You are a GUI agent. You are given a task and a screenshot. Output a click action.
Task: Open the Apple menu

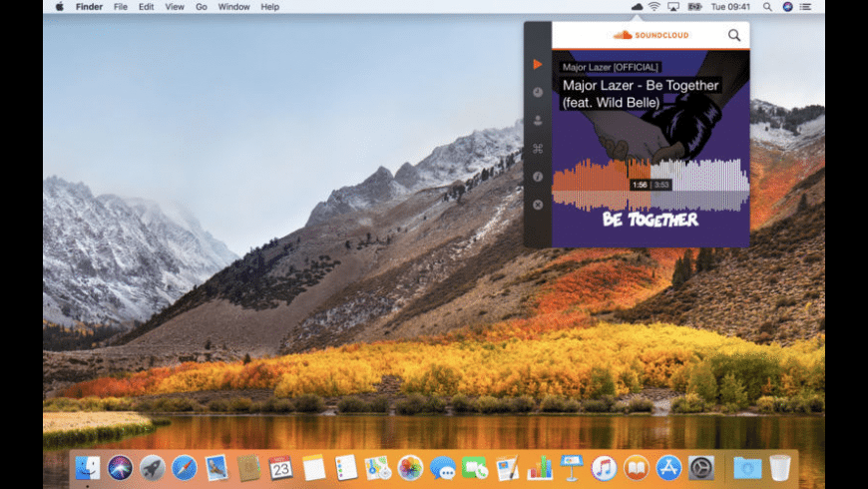coord(60,7)
